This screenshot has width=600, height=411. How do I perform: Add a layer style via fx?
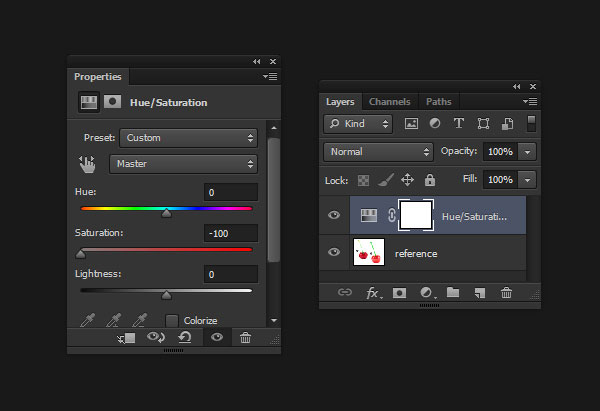click(373, 294)
